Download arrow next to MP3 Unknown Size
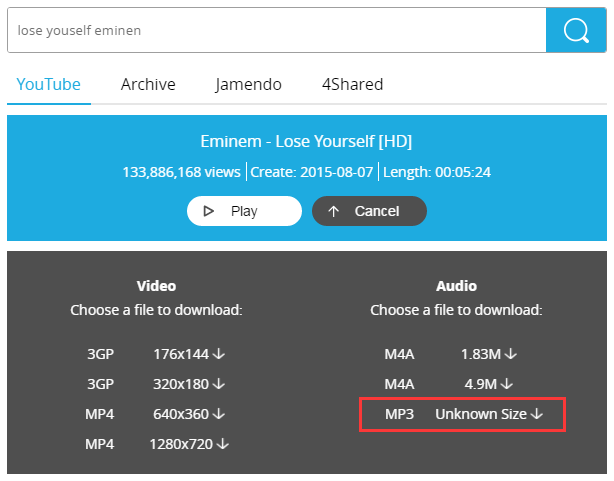The height and width of the screenshot is (481, 614). (x=537, y=414)
